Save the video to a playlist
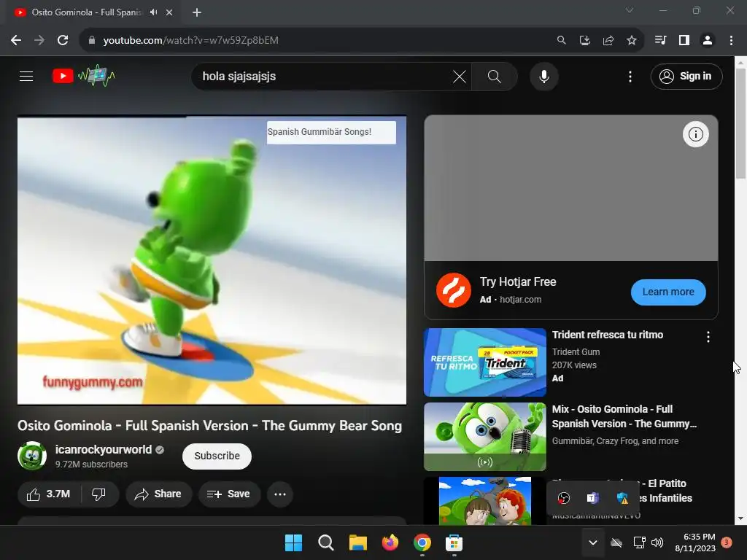747x560 pixels. point(228,494)
